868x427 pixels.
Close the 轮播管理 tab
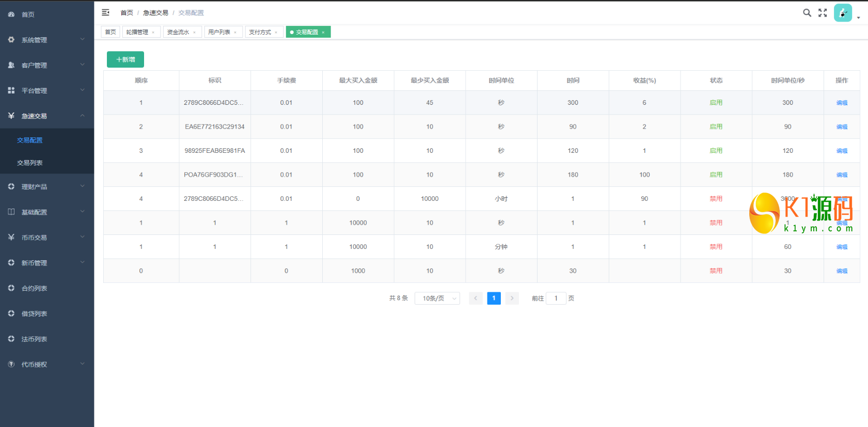[x=153, y=33]
